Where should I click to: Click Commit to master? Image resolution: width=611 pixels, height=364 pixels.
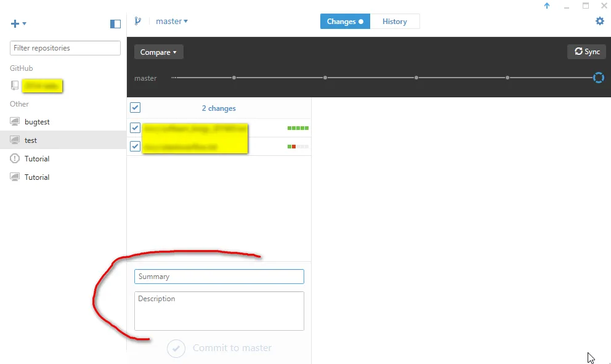click(x=232, y=348)
